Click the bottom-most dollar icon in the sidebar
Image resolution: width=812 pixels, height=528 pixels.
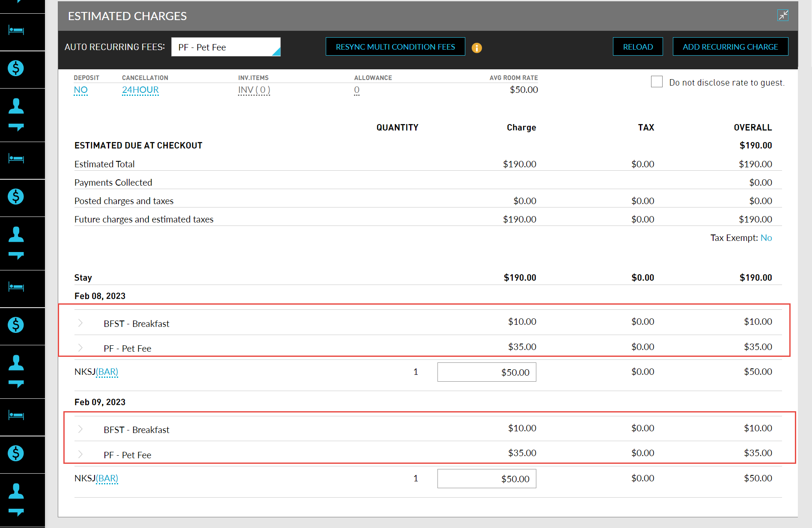point(16,453)
